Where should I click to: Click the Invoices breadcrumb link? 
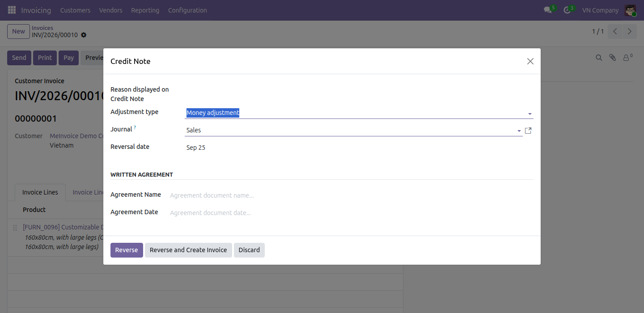point(42,28)
